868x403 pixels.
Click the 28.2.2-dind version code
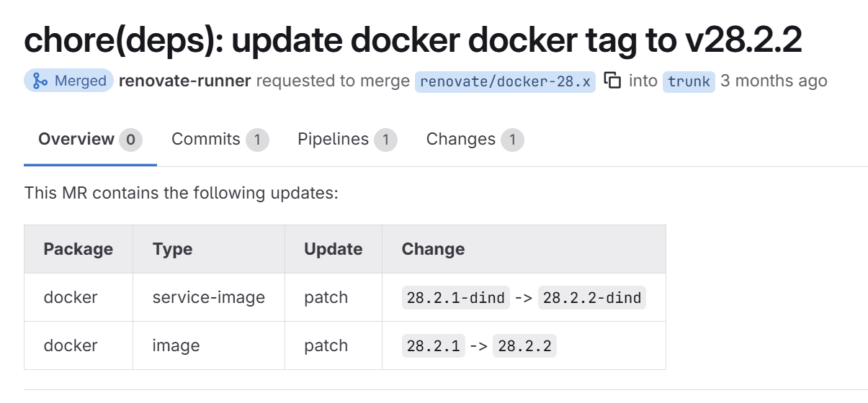(591, 298)
